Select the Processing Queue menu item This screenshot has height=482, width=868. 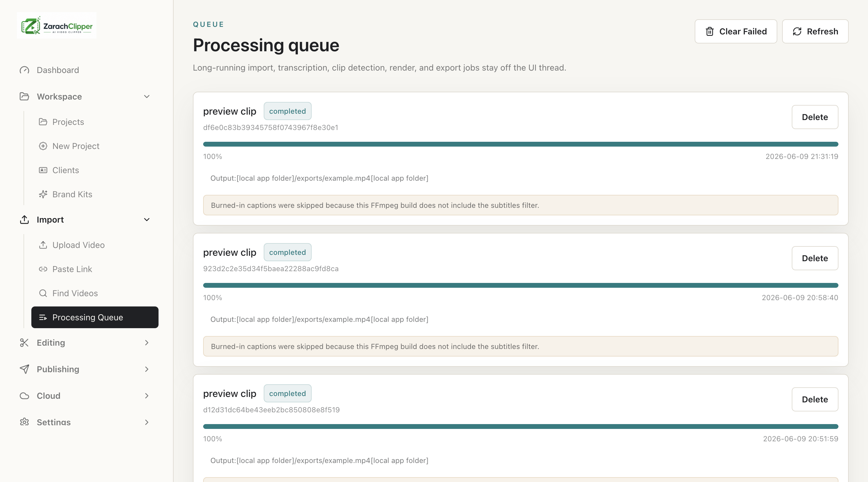click(95, 317)
